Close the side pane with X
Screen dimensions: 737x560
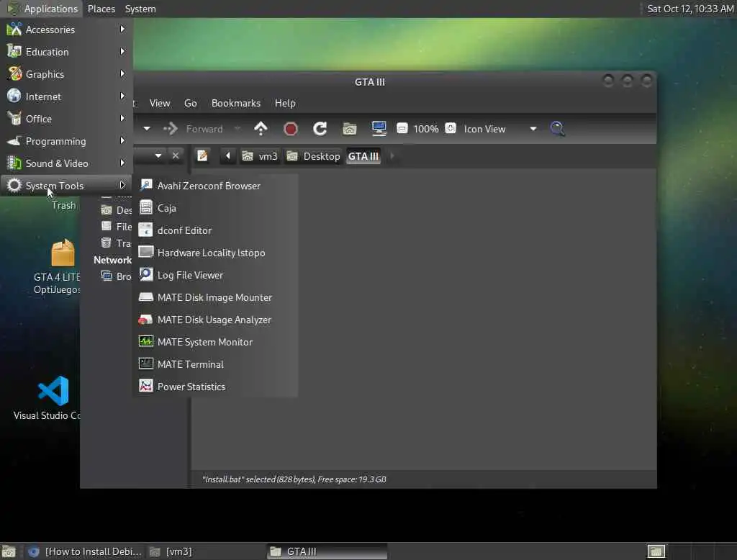(176, 155)
